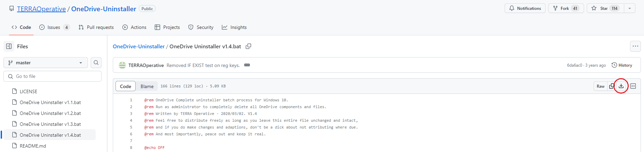Expand commit message ellipsis icon
The width and height of the screenshot is (644, 152).
point(247,65)
